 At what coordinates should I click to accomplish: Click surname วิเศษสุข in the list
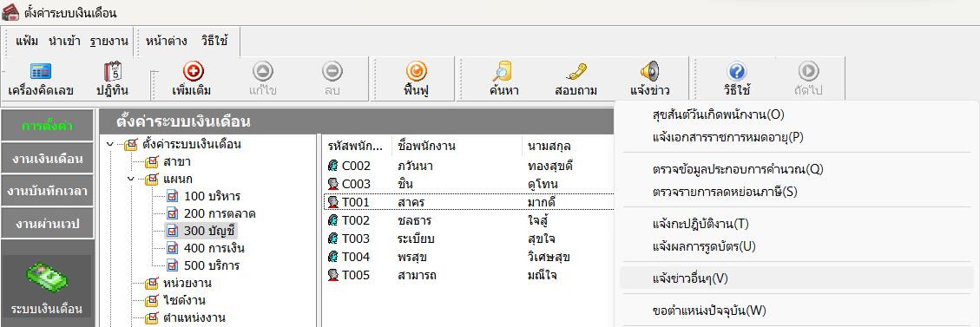coord(549,257)
